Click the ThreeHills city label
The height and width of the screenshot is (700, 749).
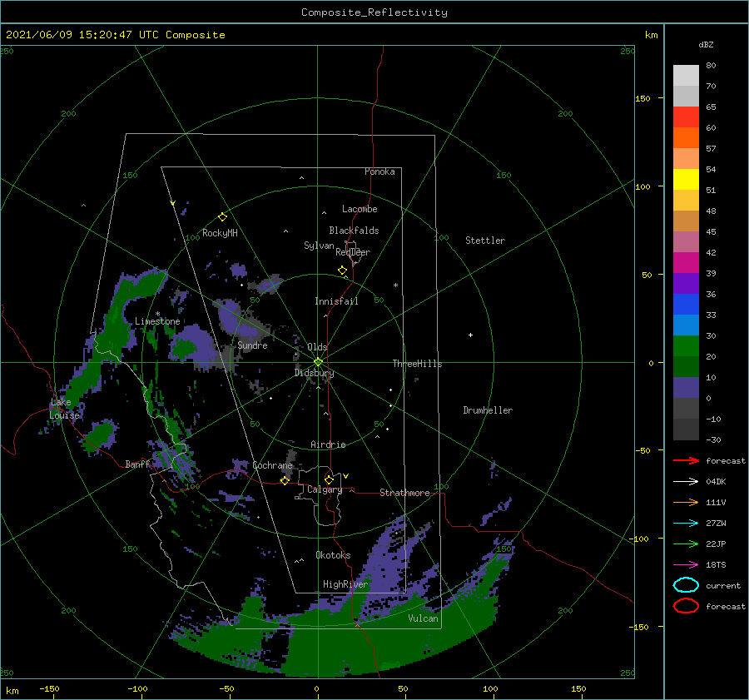point(418,364)
